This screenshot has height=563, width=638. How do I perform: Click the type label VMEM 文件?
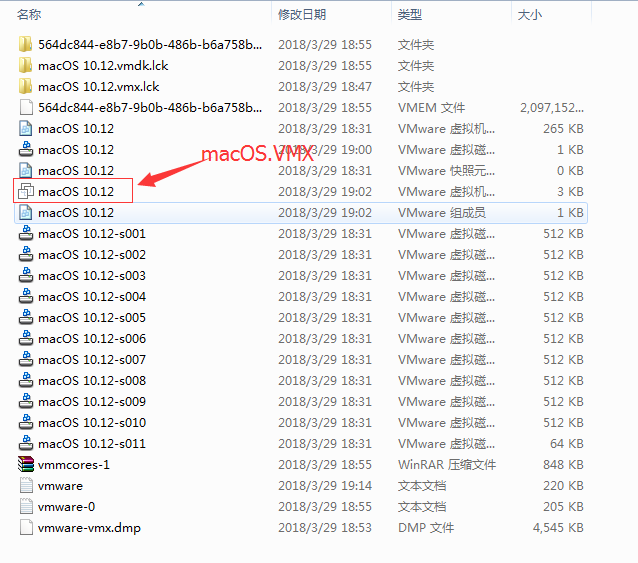[x=431, y=108]
